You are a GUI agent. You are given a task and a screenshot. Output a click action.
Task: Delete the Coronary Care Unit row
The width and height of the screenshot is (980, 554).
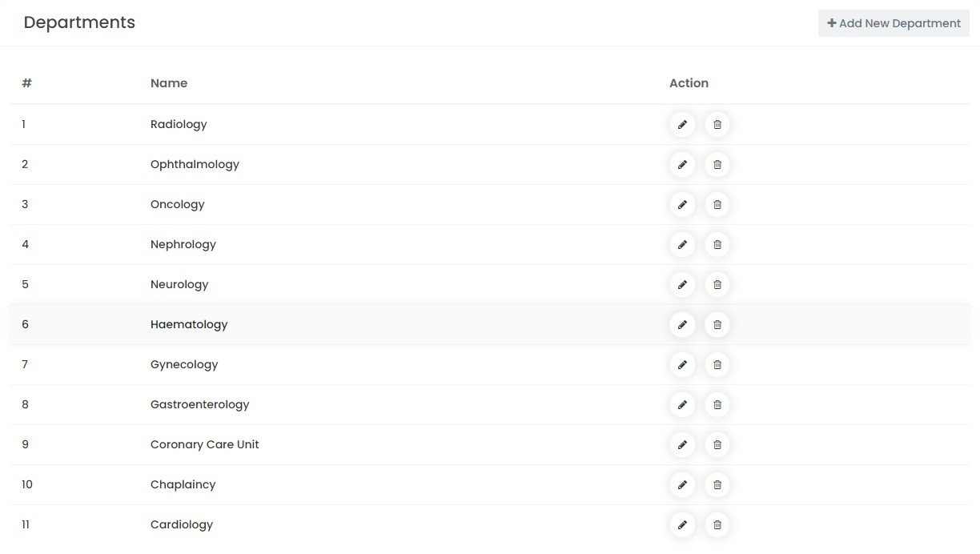(717, 444)
